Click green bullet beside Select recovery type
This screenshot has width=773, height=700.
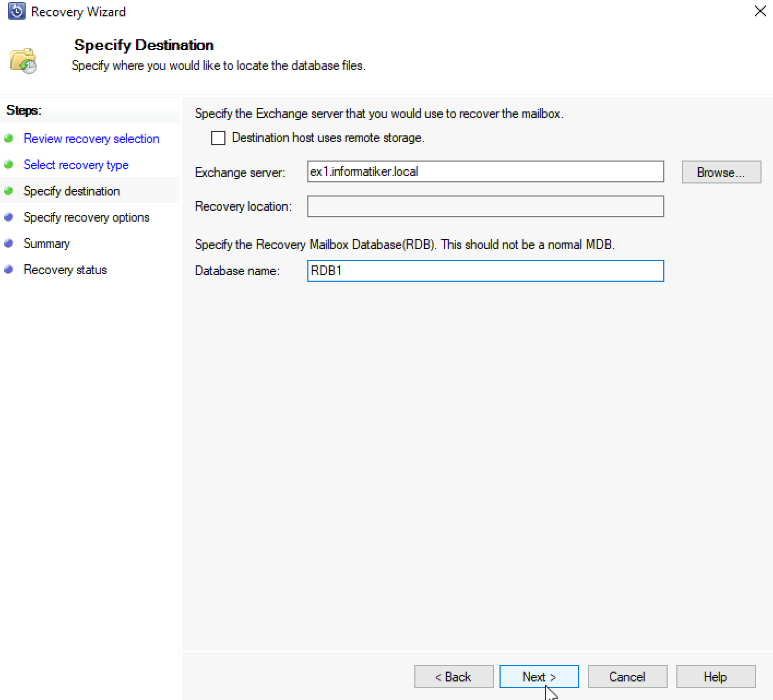(8, 164)
